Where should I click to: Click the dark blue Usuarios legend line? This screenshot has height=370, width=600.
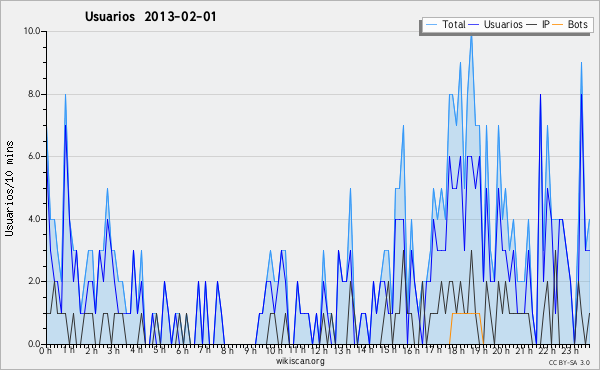474,25
